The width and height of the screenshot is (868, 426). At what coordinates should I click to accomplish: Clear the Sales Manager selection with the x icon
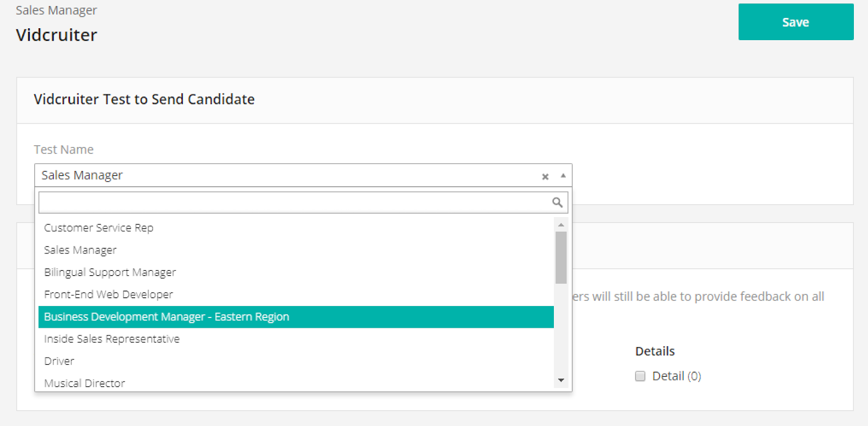pos(545,176)
